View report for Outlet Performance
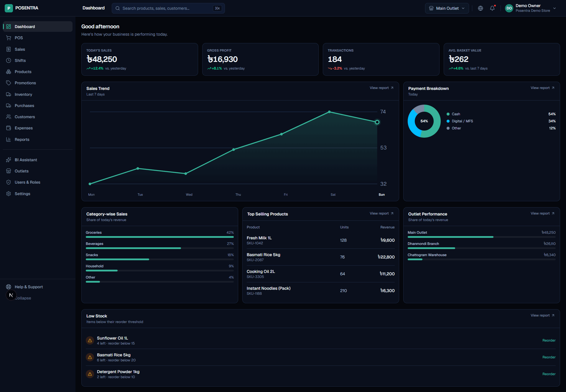Viewport: 566px width, 392px height. coord(542,213)
